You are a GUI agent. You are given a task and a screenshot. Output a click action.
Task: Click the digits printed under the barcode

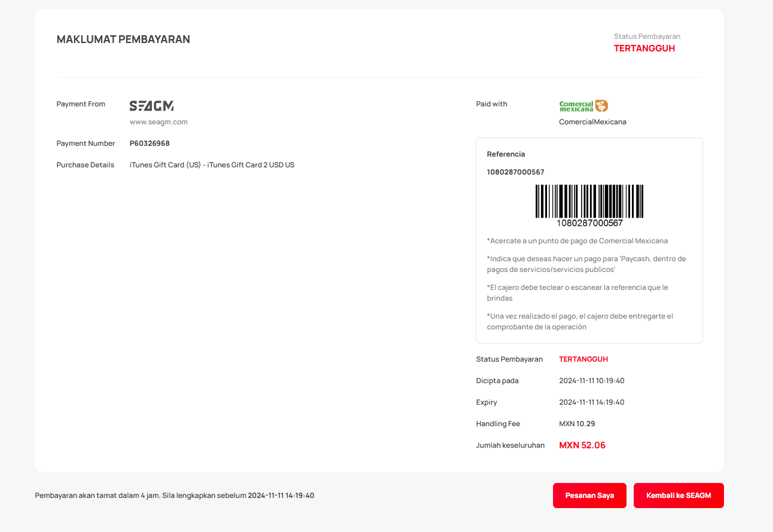coord(589,223)
